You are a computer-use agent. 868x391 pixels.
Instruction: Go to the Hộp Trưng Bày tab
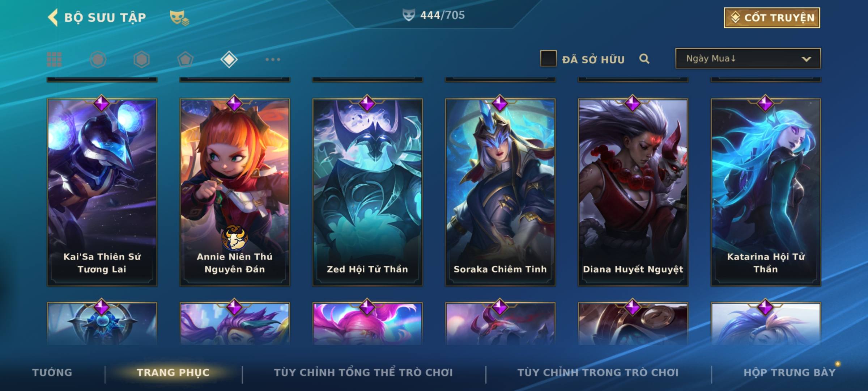790,373
